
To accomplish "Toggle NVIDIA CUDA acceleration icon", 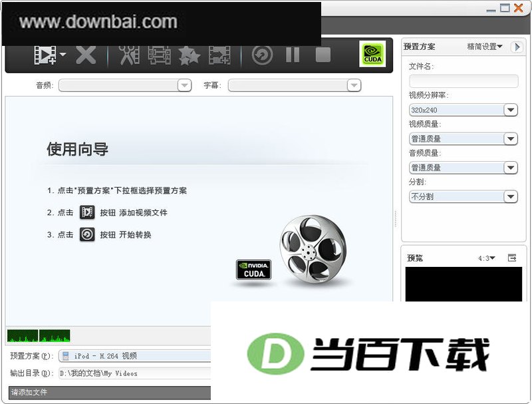I will click(x=372, y=54).
